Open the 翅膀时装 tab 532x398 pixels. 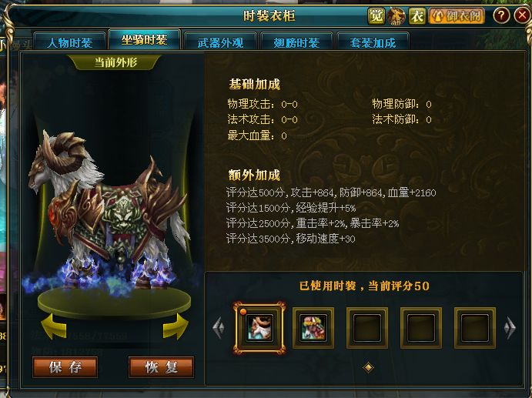(x=296, y=42)
